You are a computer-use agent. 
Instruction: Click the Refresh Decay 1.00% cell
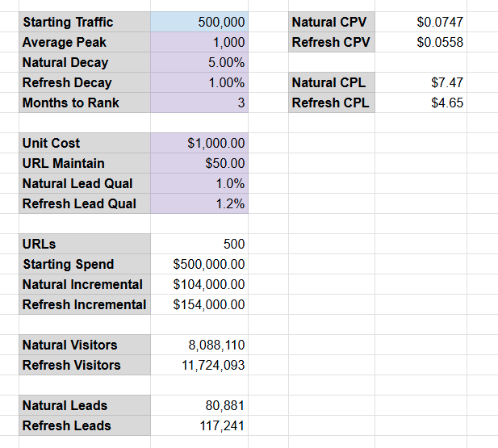point(199,83)
